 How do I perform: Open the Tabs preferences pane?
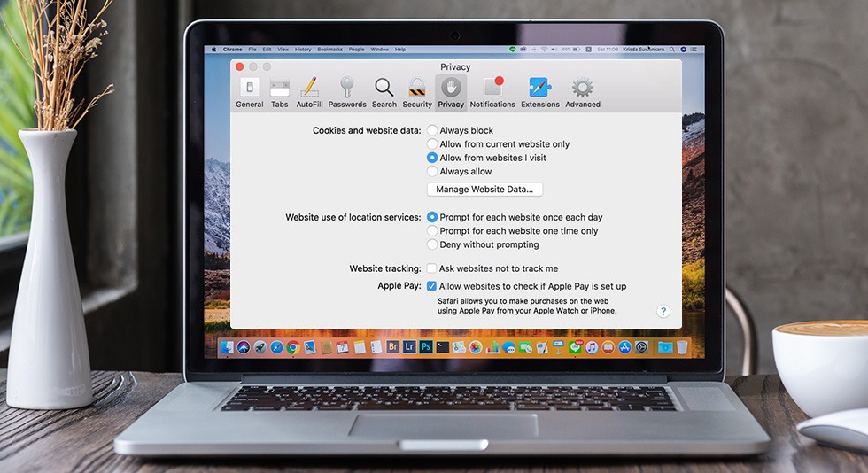[280, 92]
